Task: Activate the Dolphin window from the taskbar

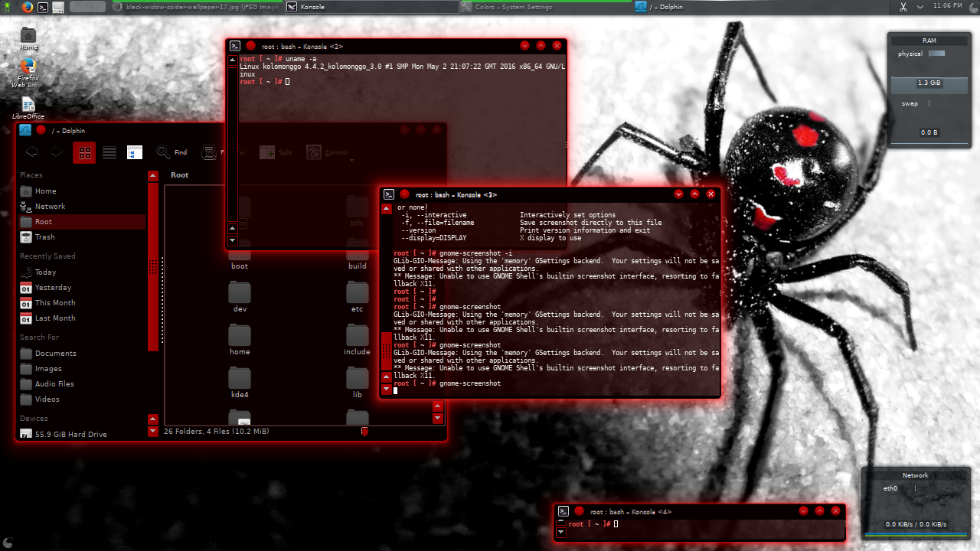Action: [x=674, y=6]
